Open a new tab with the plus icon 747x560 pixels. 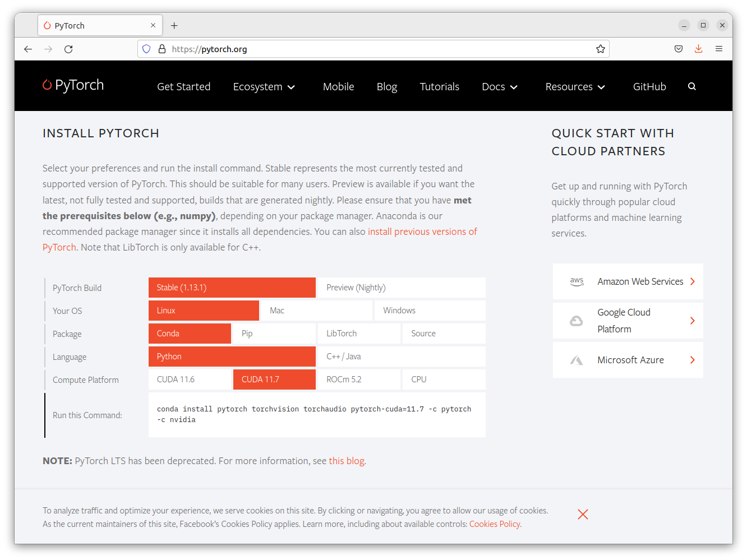pos(174,26)
